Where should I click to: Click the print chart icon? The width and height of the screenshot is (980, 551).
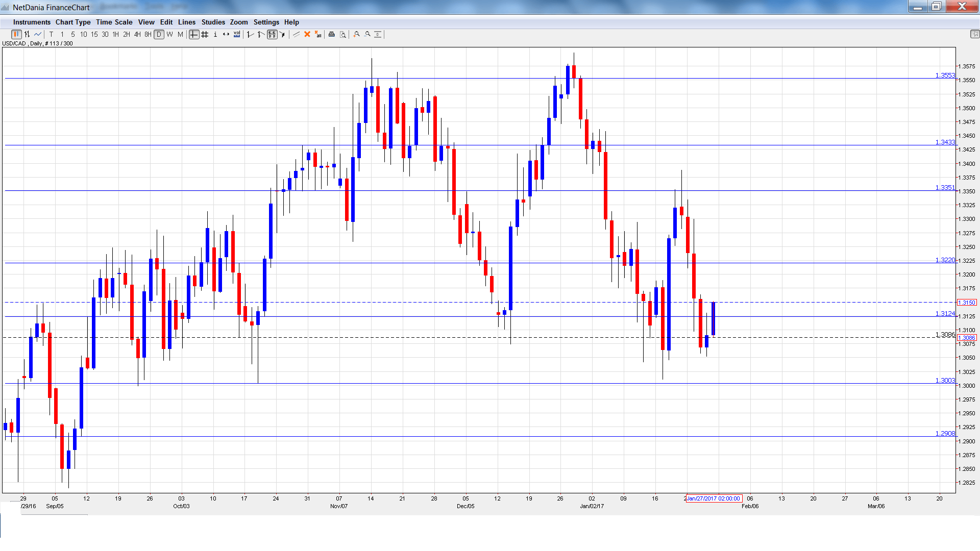pyautogui.click(x=332, y=34)
